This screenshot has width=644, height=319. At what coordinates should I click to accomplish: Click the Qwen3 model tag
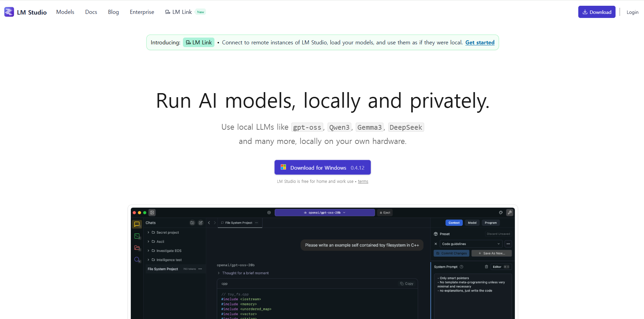[339, 127]
